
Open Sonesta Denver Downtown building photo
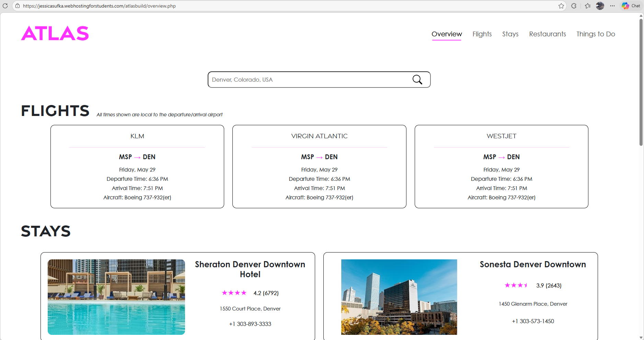[399, 297]
